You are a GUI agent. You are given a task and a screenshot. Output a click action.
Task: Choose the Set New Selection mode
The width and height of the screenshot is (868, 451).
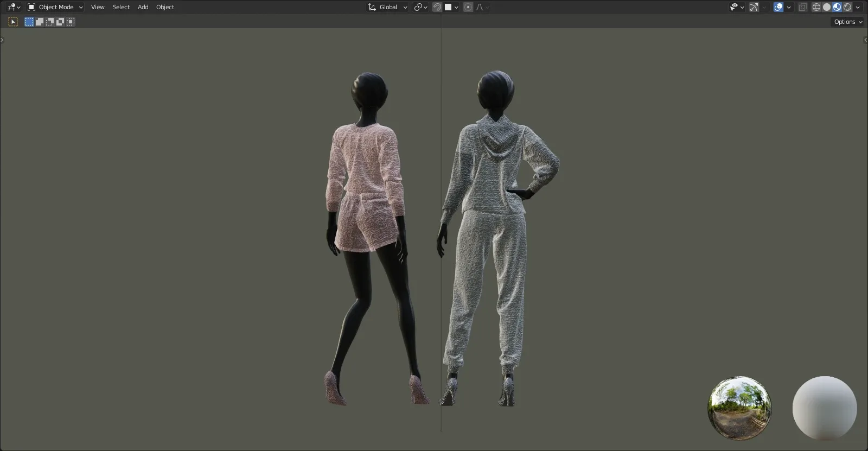click(29, 22)
